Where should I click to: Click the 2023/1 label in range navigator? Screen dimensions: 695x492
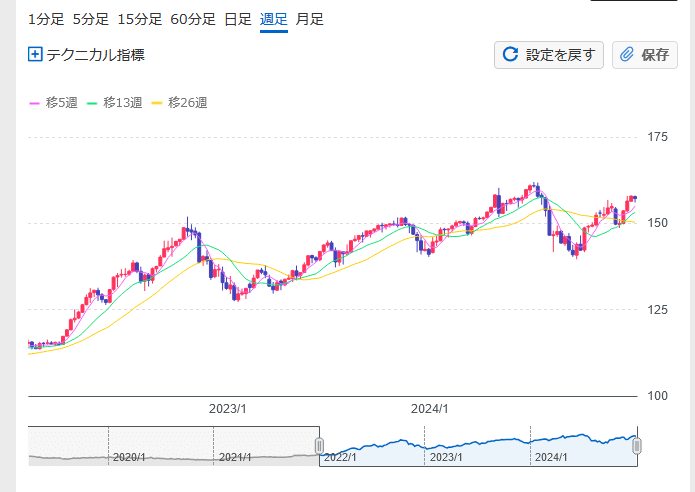pyautogui.click(x=446, y=457)
